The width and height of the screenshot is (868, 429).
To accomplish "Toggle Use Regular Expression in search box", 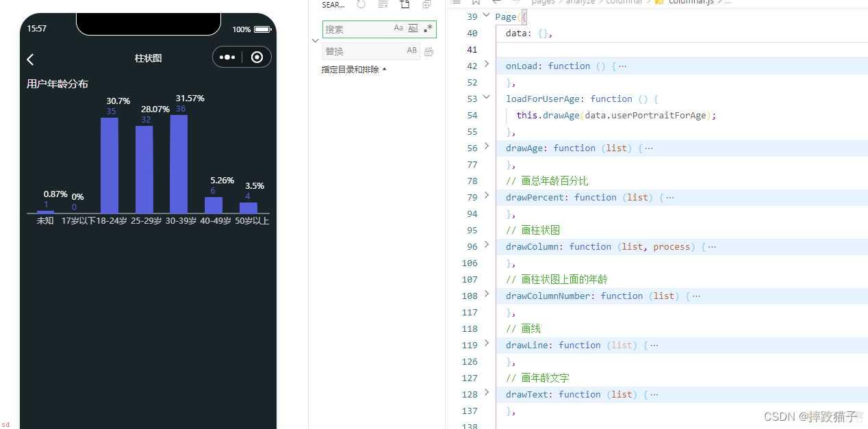I will [x=428, y=29].
